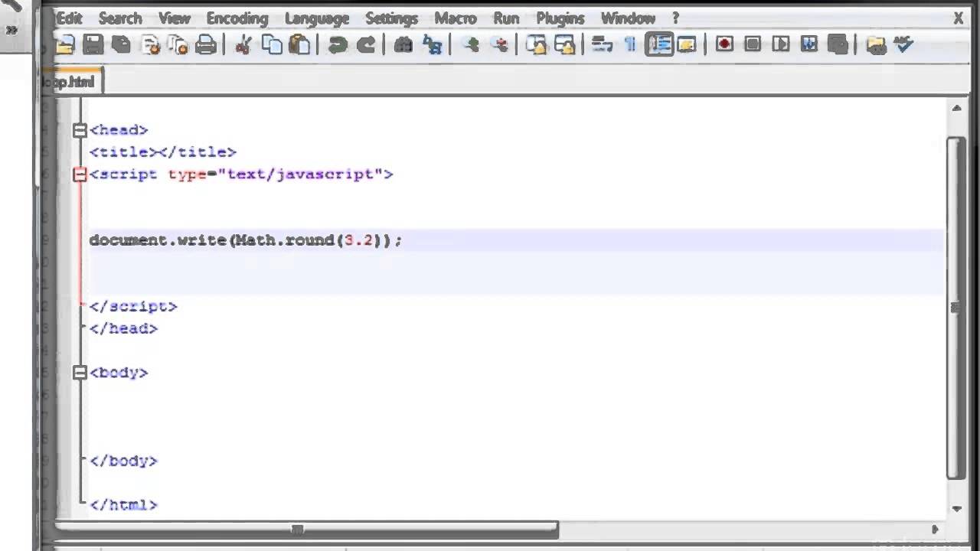The height and width of the screenshot is (551, 980).
Task: Click the <title></title> line
Action: tap(163, 152)
